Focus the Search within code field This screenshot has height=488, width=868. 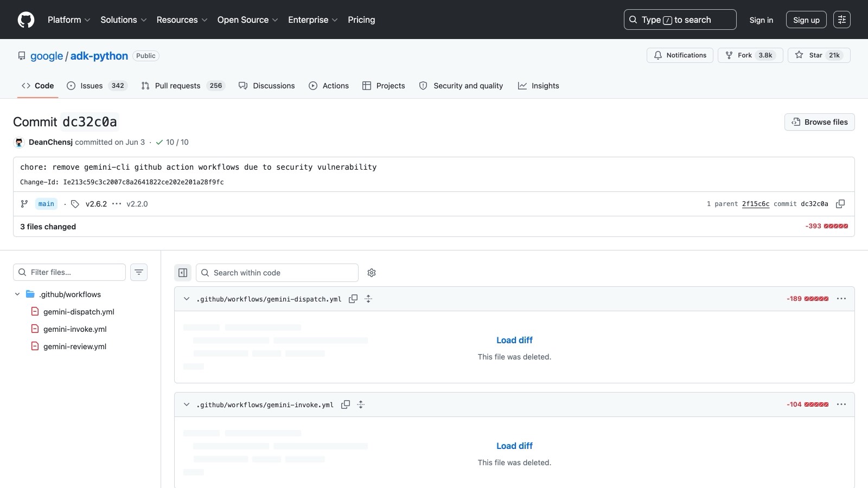277,273
